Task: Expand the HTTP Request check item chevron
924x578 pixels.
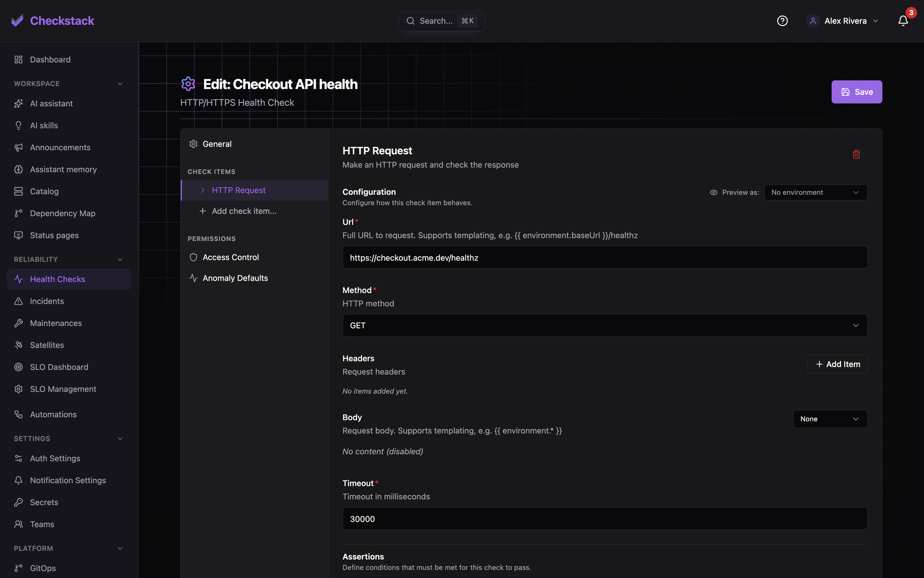Action: [203, 190]
